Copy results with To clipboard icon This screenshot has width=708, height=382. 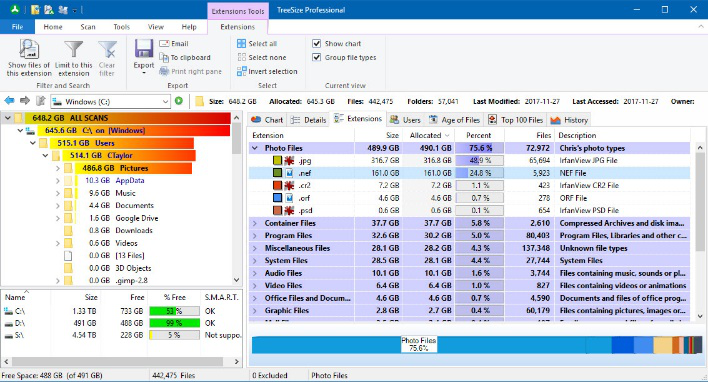point(164,57)
